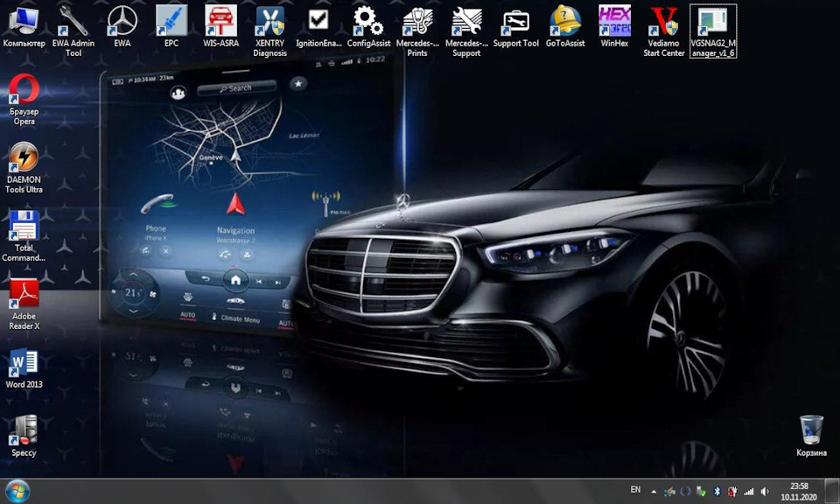Select Vediamo Start Center icon

click(x=664, y=31)
